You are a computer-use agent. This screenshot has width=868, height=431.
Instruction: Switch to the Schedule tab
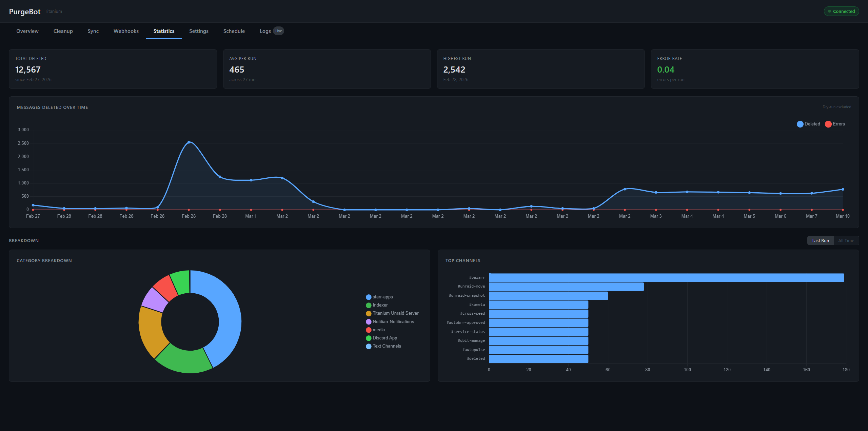(234, 31)
